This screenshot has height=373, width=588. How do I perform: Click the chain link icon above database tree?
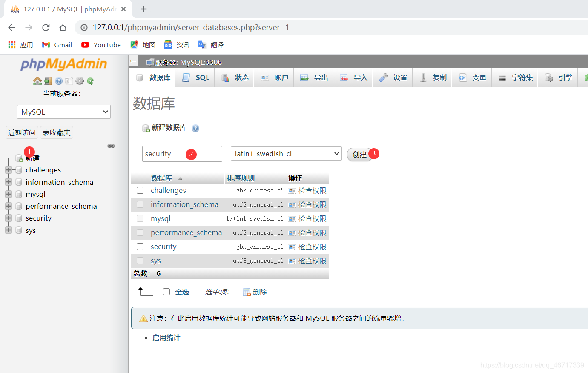pyautogui.click(x=111, y=146)
